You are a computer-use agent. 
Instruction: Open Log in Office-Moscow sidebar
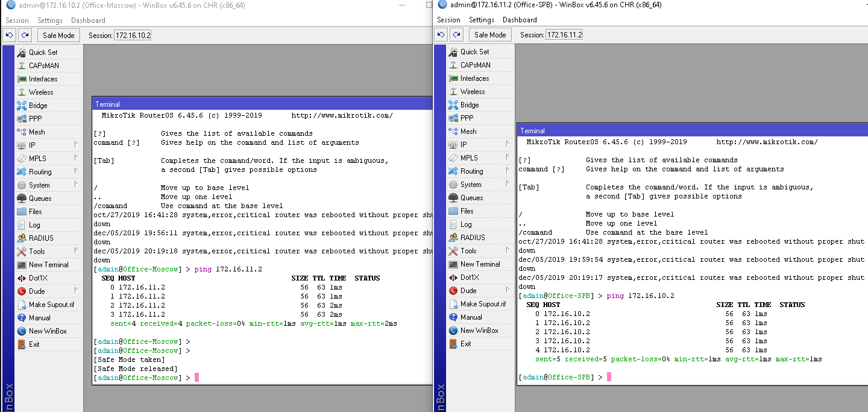[48, 225]
